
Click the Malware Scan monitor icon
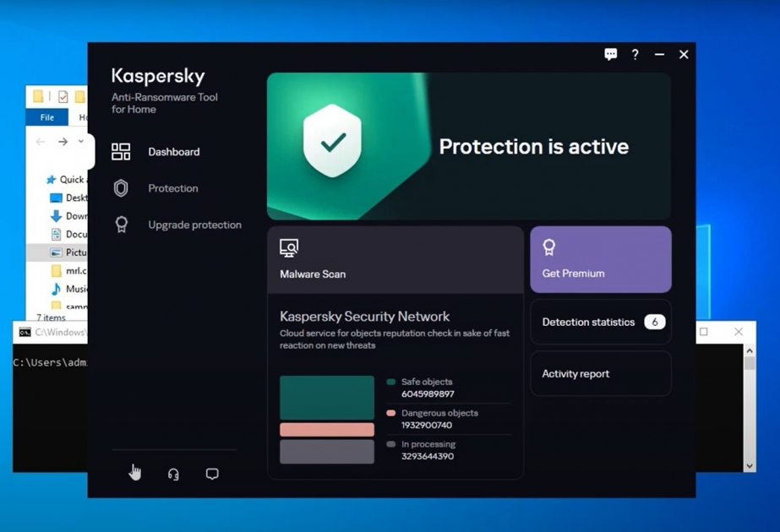(288, 247)
